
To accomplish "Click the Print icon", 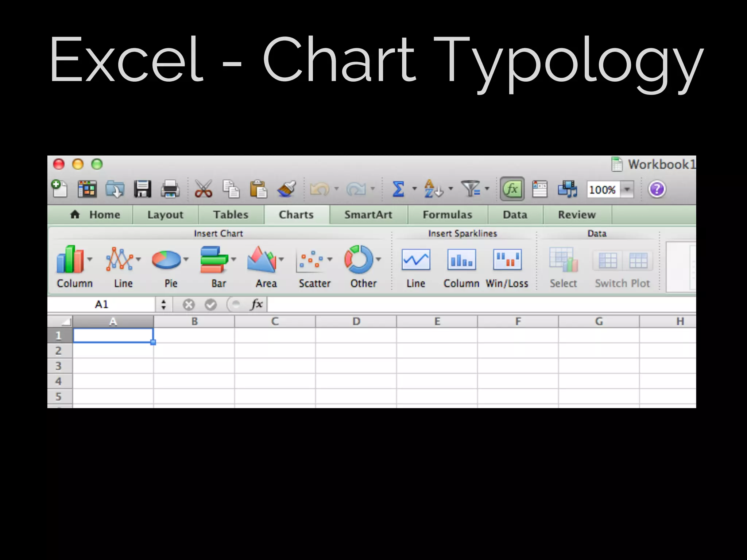I will 170,189.
